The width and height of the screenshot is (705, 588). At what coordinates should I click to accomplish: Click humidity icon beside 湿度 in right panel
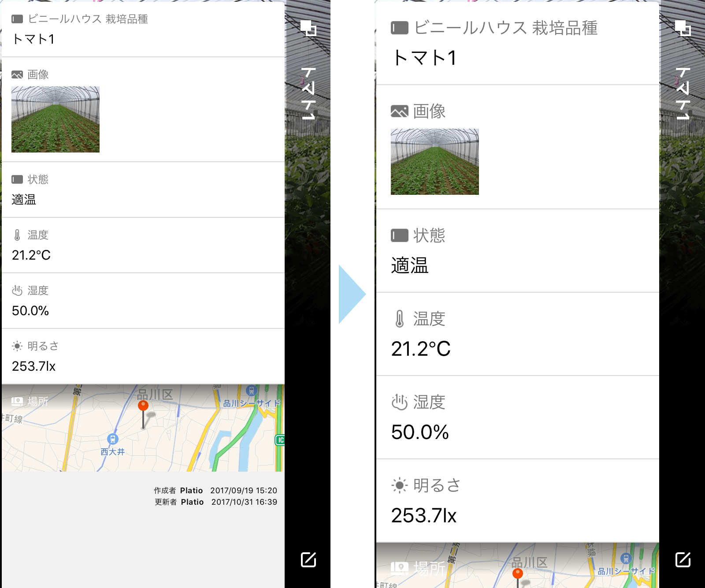[399, 402]
